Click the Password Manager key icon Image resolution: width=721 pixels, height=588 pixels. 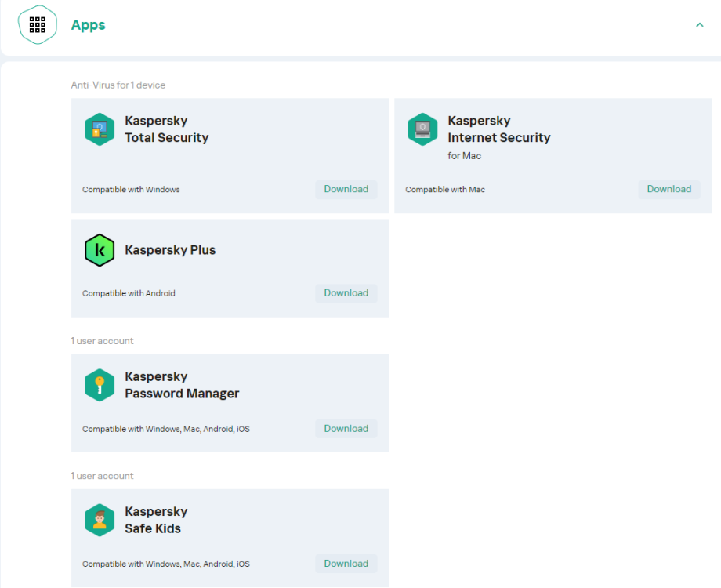[100, 385]
